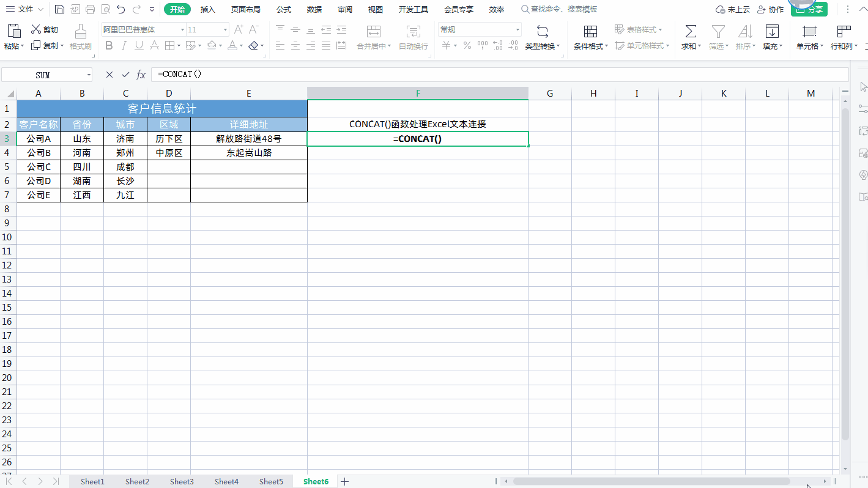Expand the Table Style (表格样式) dropdown
Image resolution: width=868 pixels, height=488 pixels.
(x=661, y=29)
